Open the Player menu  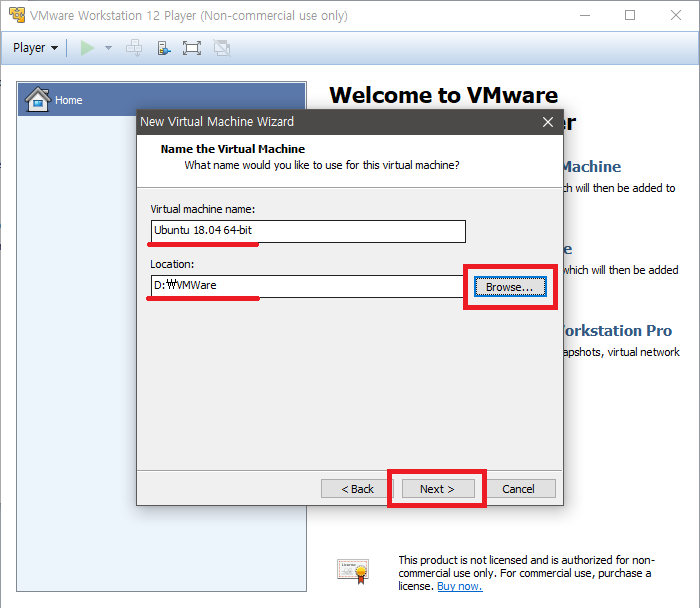coord(35,48)
